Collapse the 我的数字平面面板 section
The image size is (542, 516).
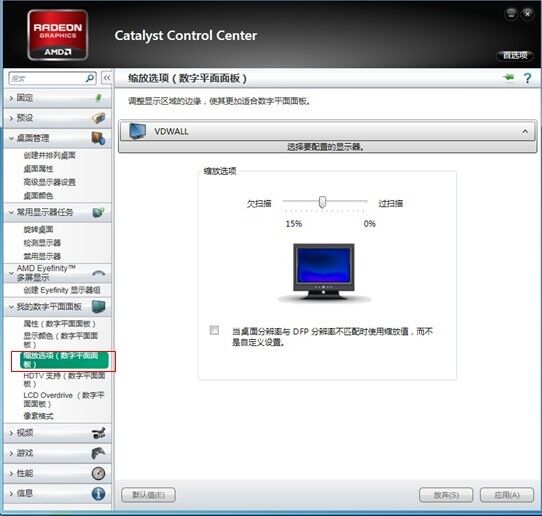pyautogui.click(x=11, y=307)
